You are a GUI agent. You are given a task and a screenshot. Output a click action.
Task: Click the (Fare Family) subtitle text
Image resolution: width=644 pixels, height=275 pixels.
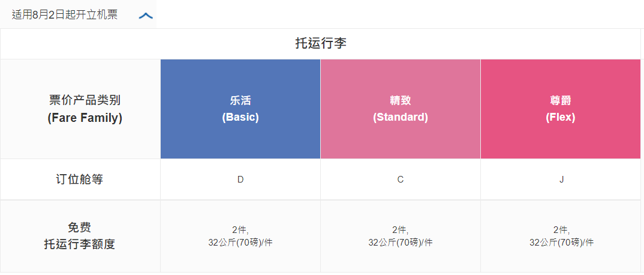point(85,118)
